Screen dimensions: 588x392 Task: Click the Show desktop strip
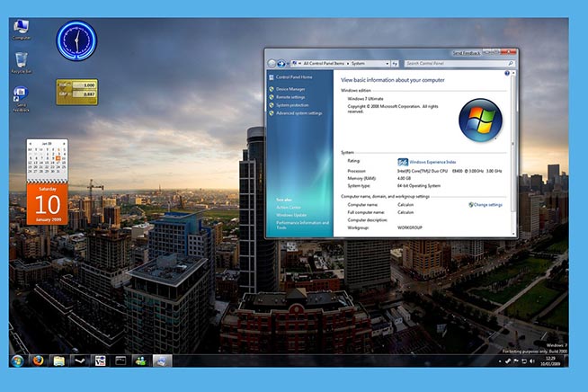pyautogui.click(x=566, y=361)
